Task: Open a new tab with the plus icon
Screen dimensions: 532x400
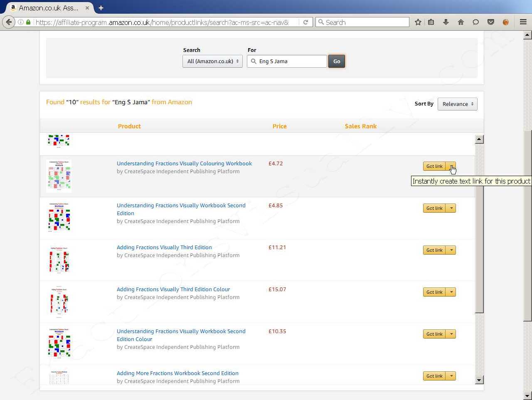Action: 101,7
